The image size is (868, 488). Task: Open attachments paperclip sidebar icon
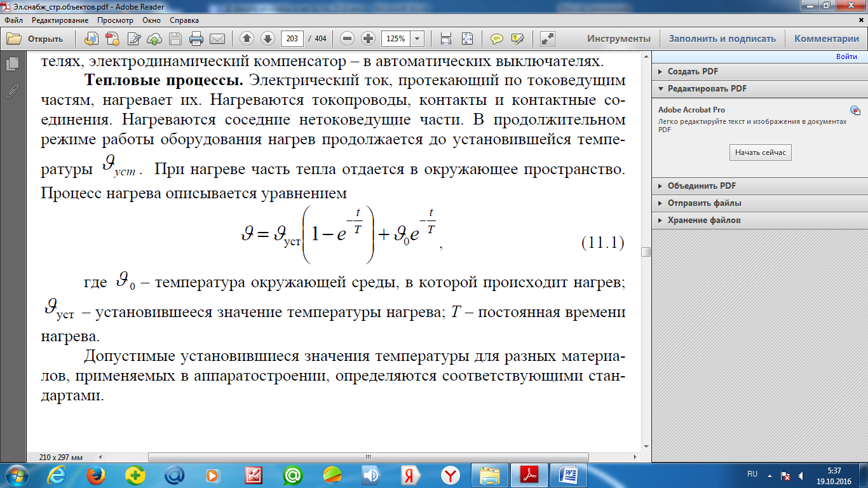pos(12,91)
